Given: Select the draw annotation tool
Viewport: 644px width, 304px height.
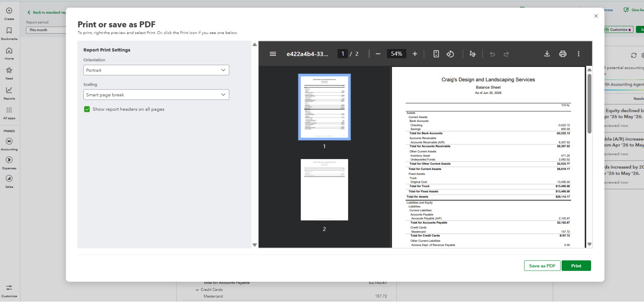Looking at the screenshot, I should (472, 54).
